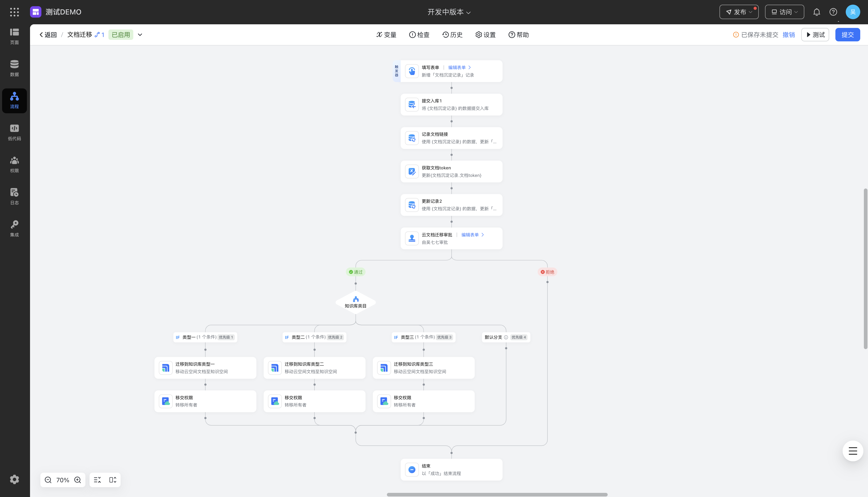Screen dimensions: 868x497
Task: Open the help question mark icon
Action: click(833, 12)
